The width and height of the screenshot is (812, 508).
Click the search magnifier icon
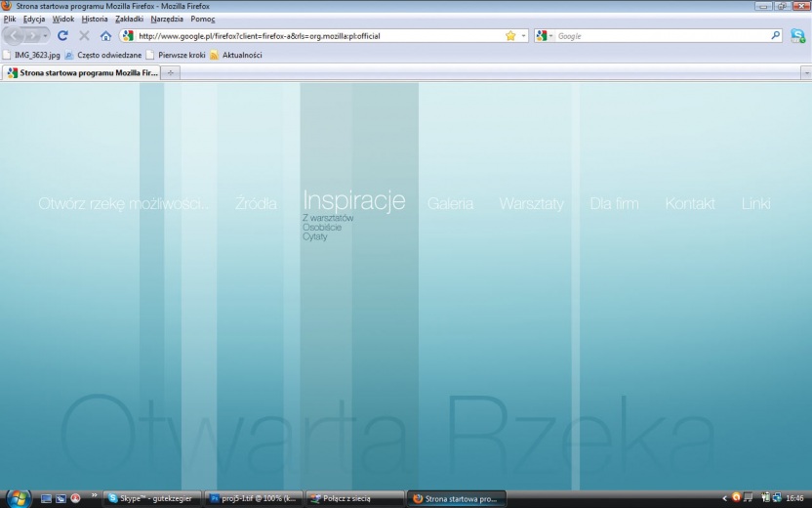tap(777, 36)
